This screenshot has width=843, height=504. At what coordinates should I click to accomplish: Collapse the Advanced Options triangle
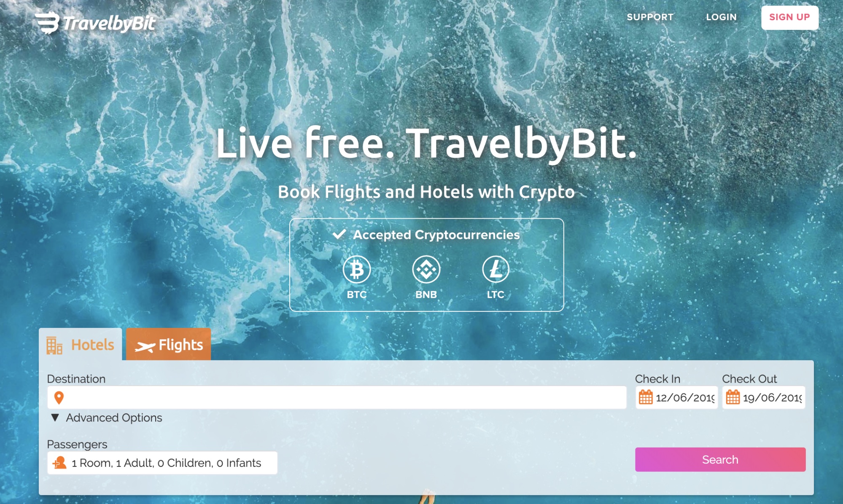[55, 418]
